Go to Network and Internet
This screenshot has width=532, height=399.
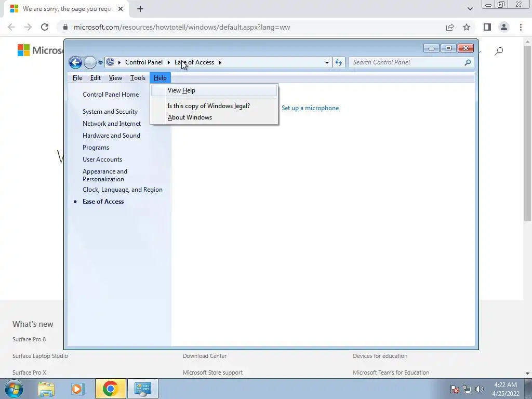tap(112, 124)
